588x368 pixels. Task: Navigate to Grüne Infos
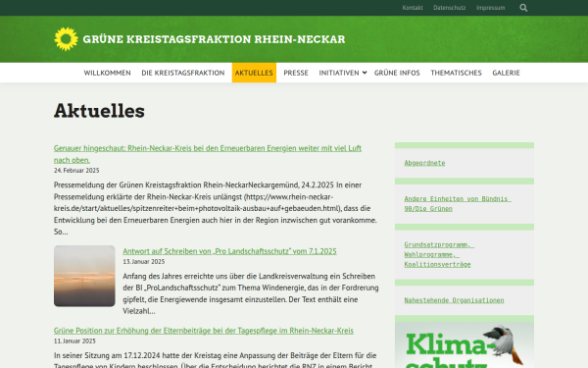397,73
